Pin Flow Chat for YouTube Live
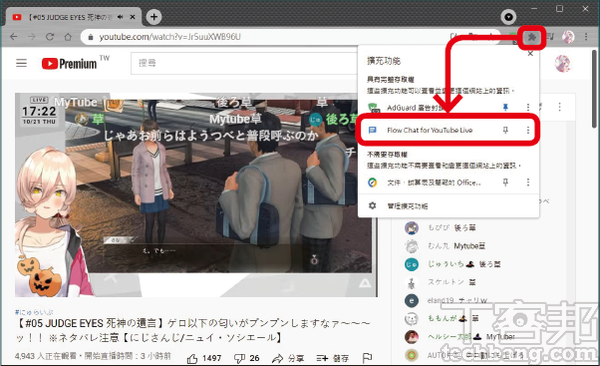This screenshot has height=366, width=600. [x=505, y=130]
